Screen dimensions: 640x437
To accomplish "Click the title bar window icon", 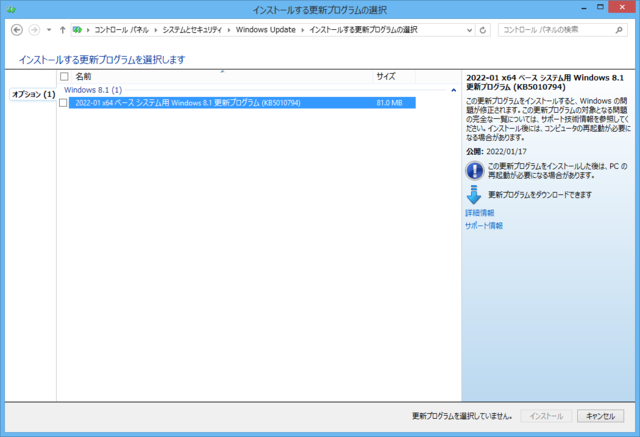I will 11,10.
